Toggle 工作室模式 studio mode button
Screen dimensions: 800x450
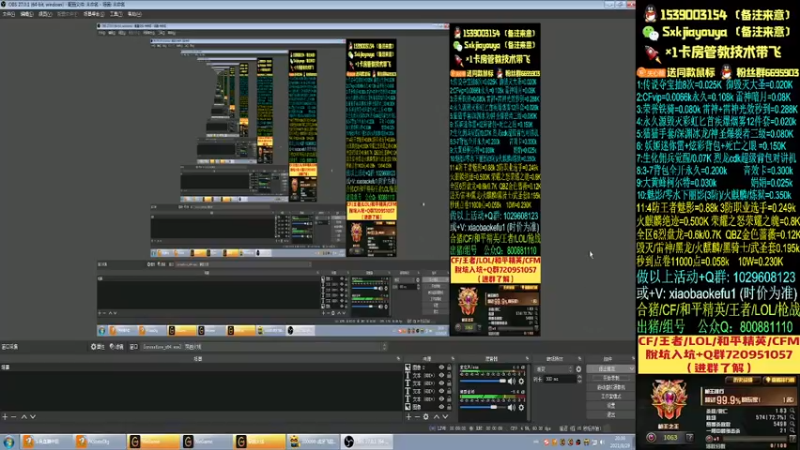point(611,396)
